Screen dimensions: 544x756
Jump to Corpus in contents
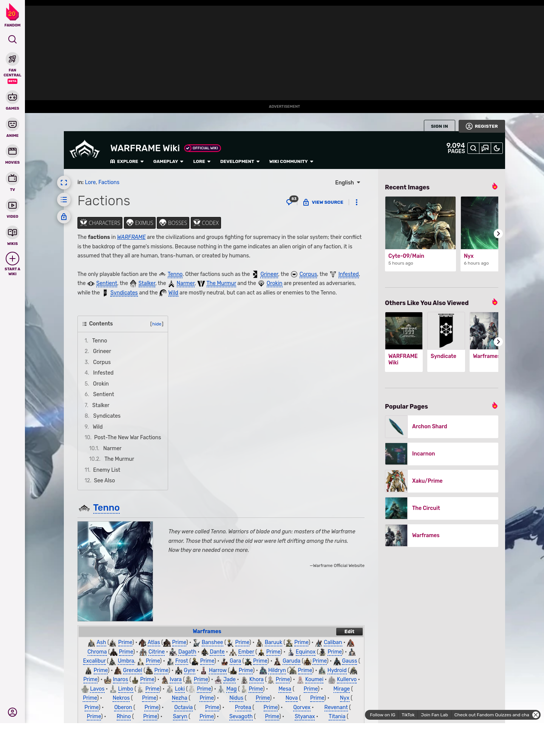[x=102, y=362]
